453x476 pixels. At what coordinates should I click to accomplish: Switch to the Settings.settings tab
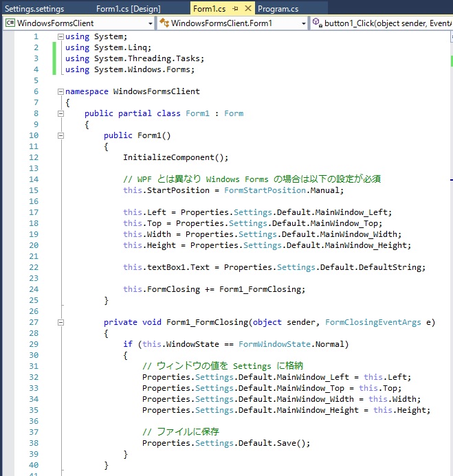(x=34, y=9)
